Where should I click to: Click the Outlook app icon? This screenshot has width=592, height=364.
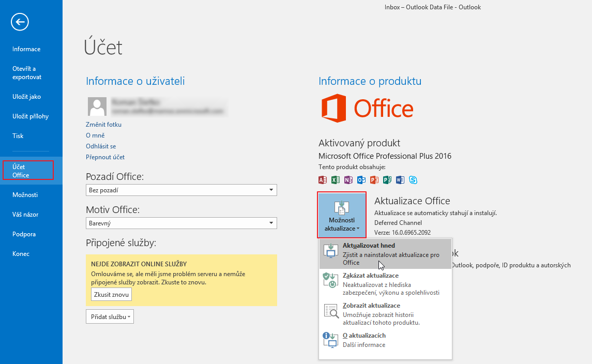click(x=361, y=180)
